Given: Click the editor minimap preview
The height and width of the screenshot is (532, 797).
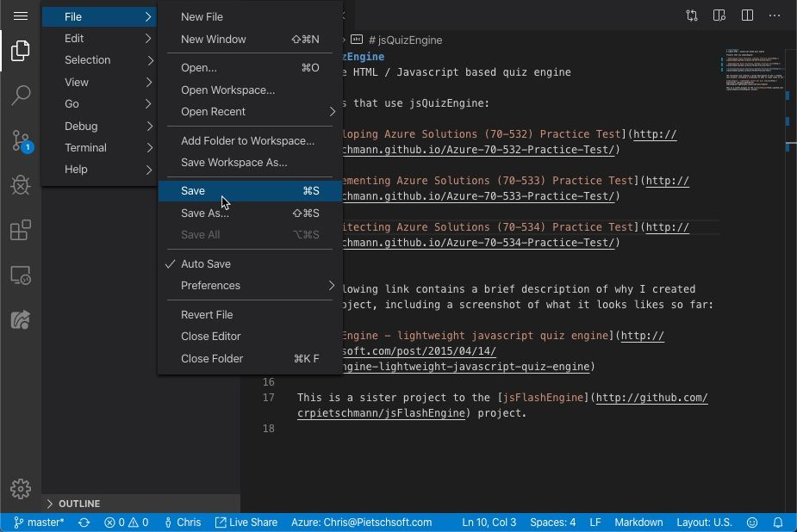Looking at the screenshot, I should tap(753, 70).
